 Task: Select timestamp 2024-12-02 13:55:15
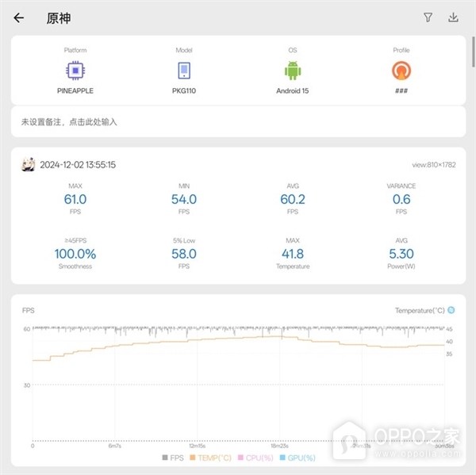pyautogui.click(x=78, y=164)
